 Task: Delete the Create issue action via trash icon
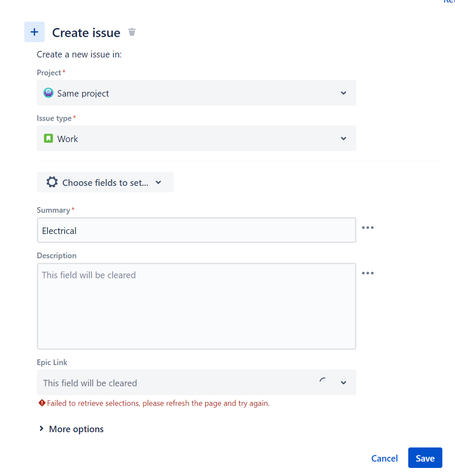click(132, 32)
